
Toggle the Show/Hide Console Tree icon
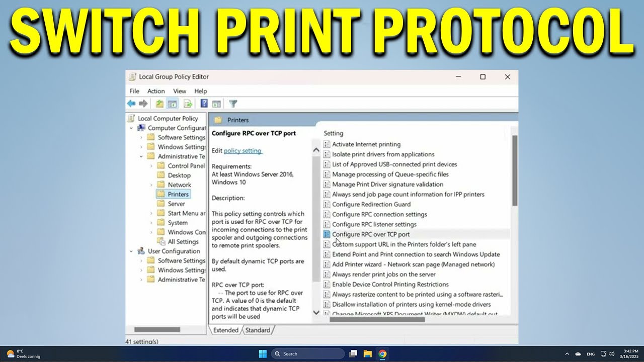pos(172,104)
